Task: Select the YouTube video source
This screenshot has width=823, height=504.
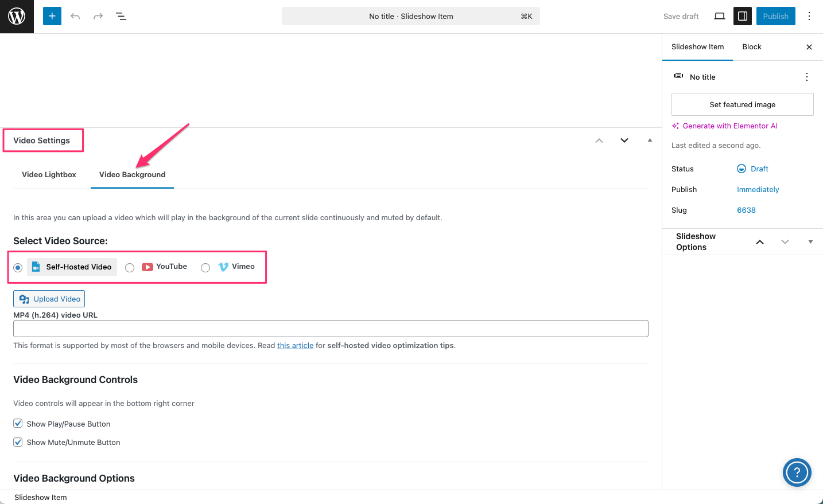Action: click(130, 268)
